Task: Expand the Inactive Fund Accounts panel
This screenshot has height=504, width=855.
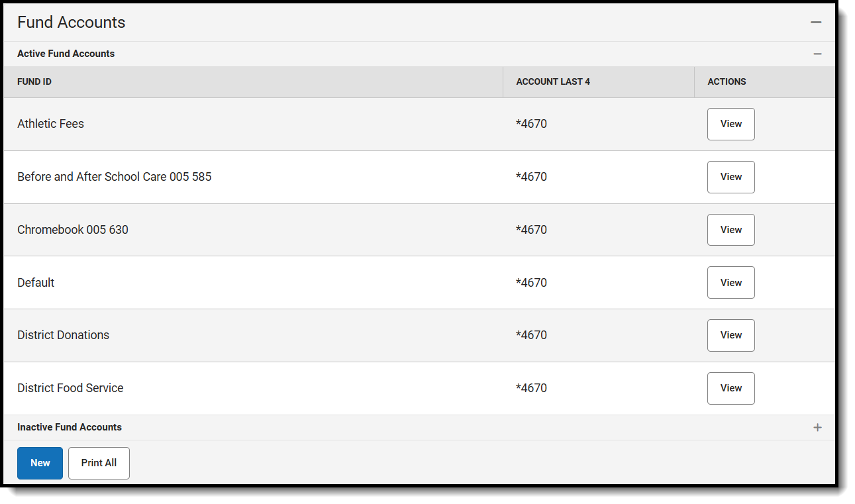Action: pos(817,427)
